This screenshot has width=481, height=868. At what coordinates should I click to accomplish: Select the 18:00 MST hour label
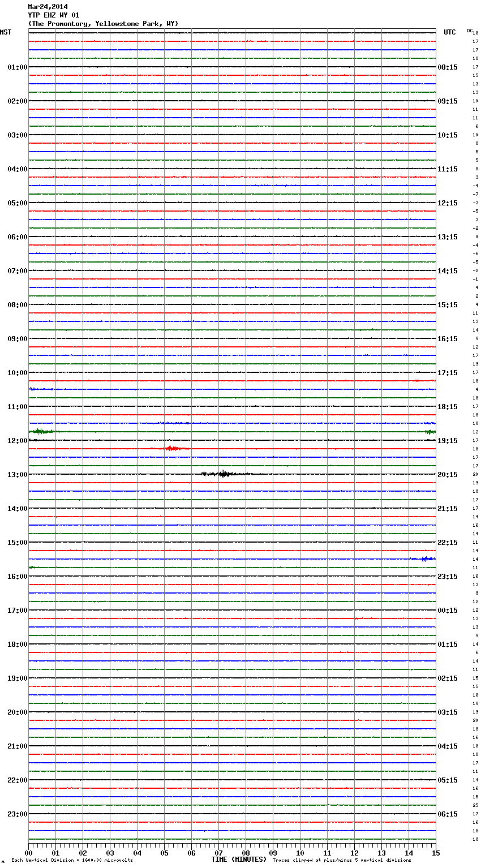click(17, 644)
